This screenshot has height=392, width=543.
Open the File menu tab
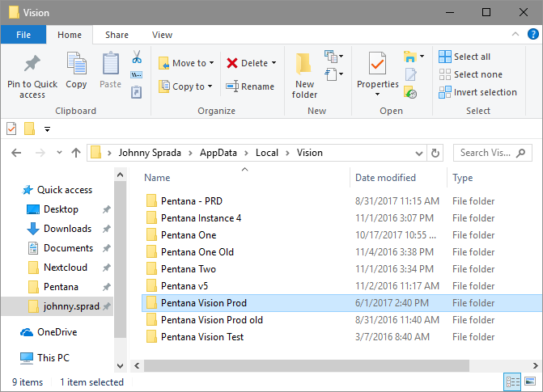(x=23, y=35)
